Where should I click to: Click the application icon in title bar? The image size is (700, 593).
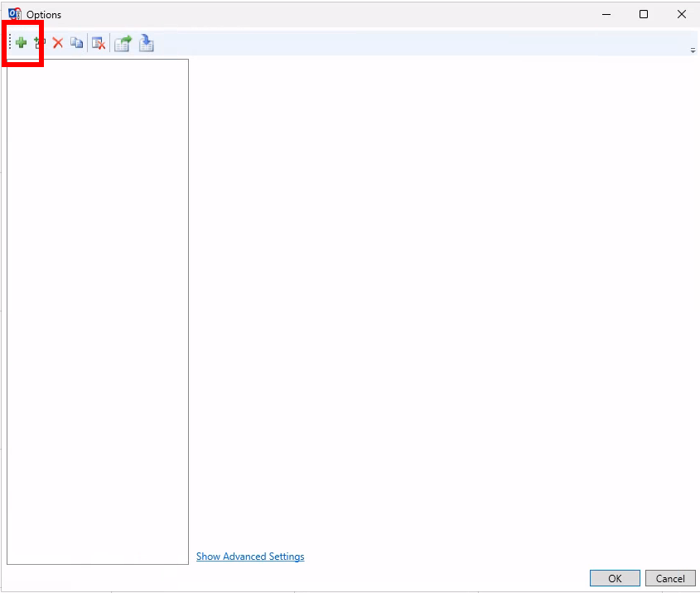(x=14, y=14)
